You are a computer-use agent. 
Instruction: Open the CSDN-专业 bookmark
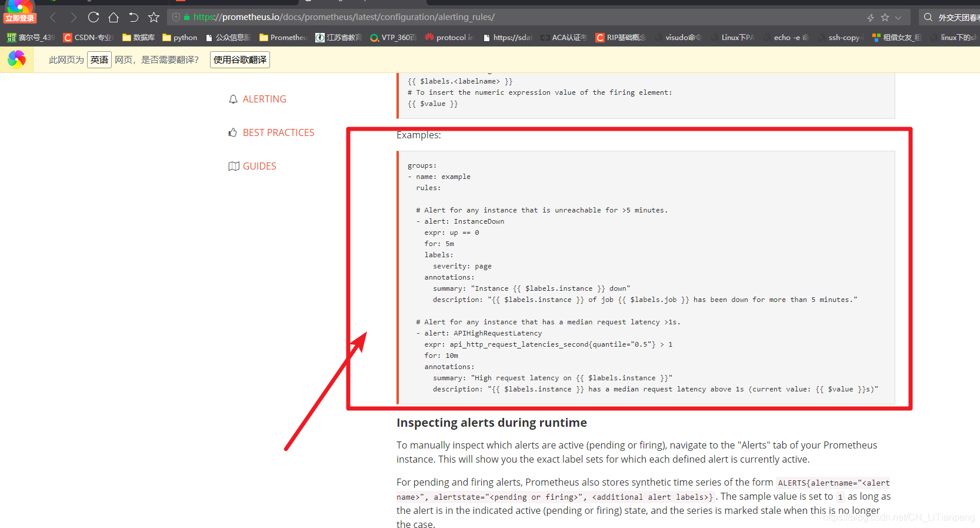coord(88,37)
